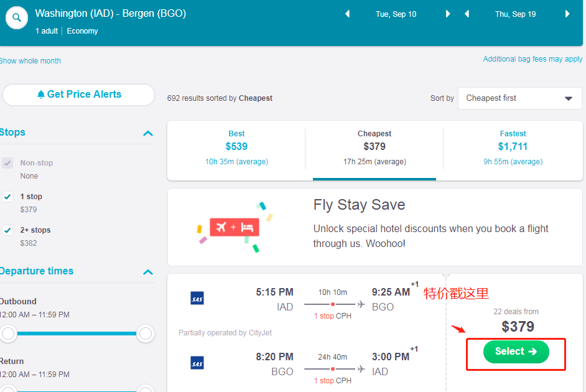Click the Economy cabin class text

click(x=82, y=31)
